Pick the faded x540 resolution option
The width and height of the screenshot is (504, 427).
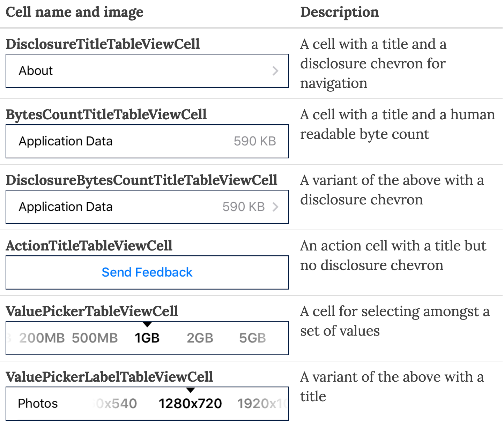117,404
